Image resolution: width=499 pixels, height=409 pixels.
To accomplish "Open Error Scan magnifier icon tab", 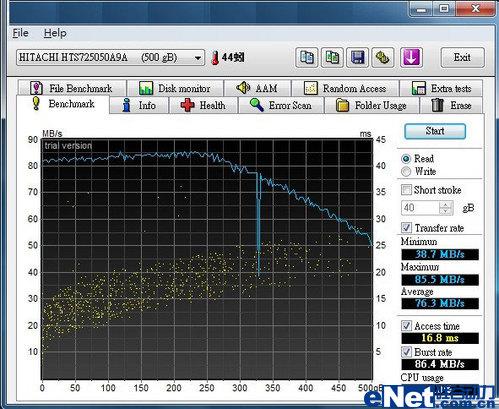I will pos(257,105).
